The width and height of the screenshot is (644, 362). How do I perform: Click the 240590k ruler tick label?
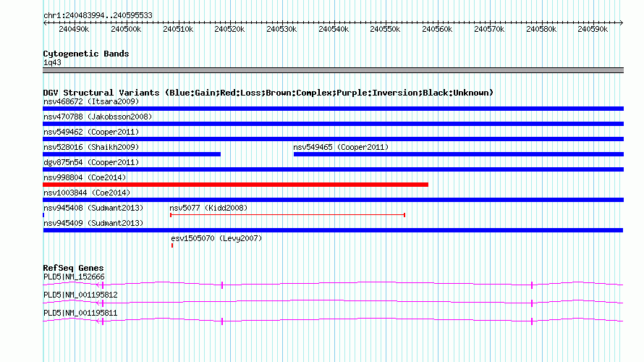tap(593, 29)
